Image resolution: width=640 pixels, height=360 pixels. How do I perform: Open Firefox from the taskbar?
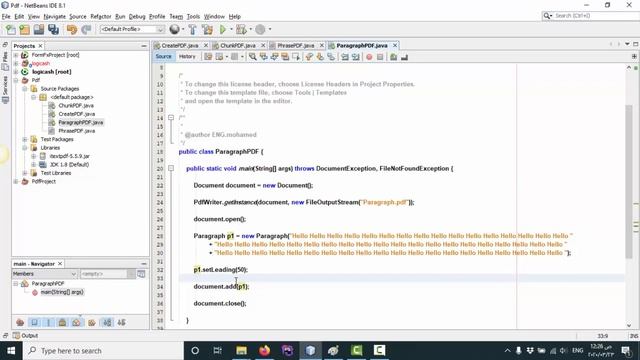(x=264, y=351)
